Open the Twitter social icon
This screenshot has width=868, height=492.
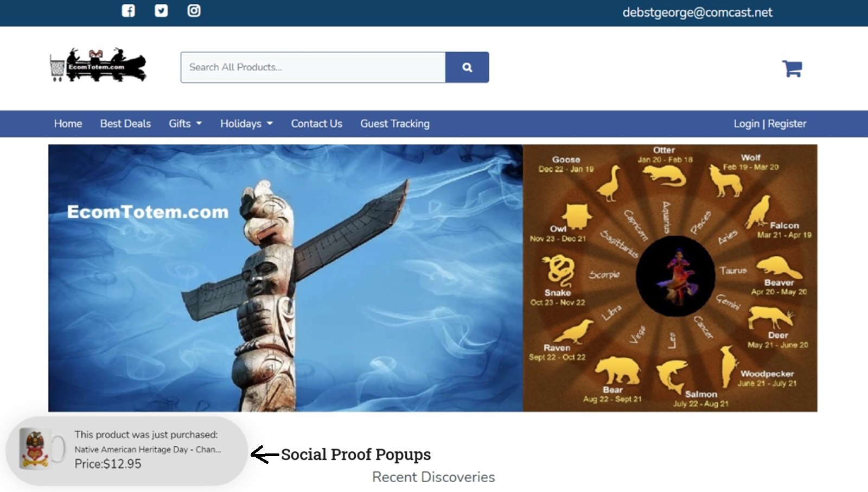pos(161,11)
